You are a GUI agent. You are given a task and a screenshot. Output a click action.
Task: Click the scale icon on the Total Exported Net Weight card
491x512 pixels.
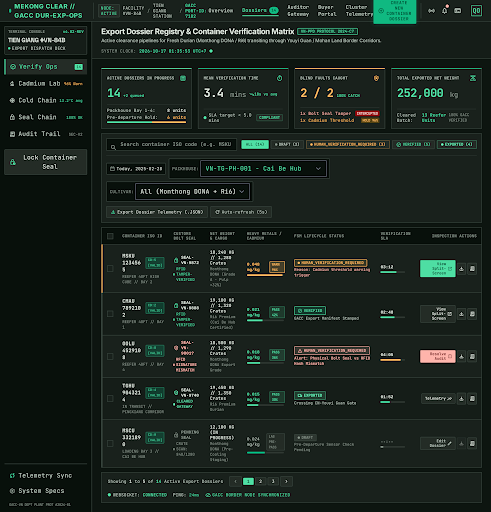(x=473, y=78)
